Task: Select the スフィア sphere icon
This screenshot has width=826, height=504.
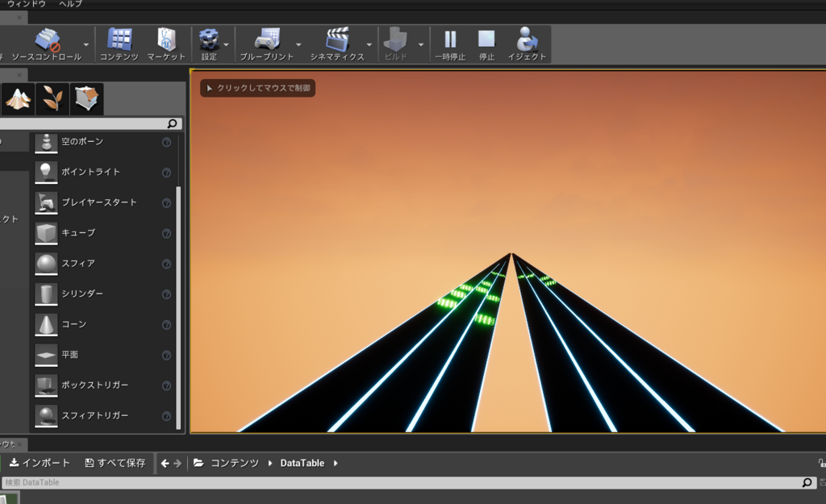Action: (x=46, y=264)
